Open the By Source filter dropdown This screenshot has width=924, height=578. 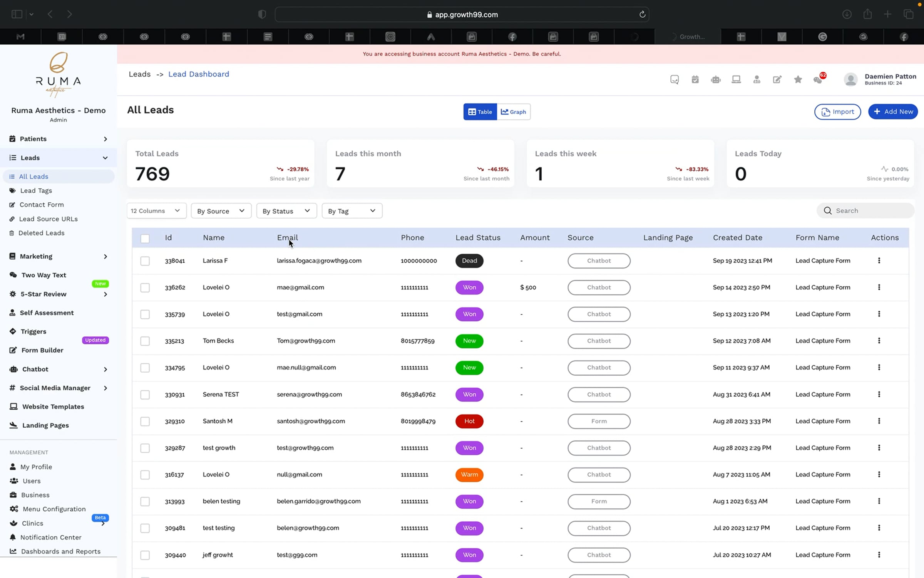(x=221, y=211)
